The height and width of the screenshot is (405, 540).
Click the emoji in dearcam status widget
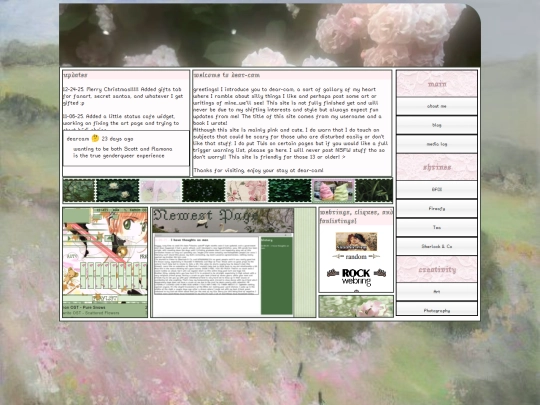[95, 138]
